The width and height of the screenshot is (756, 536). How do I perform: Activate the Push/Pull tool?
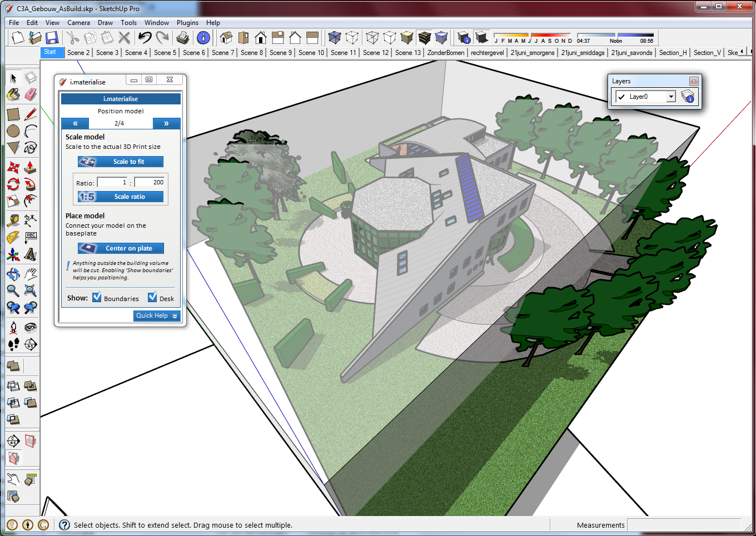(31, 167)
